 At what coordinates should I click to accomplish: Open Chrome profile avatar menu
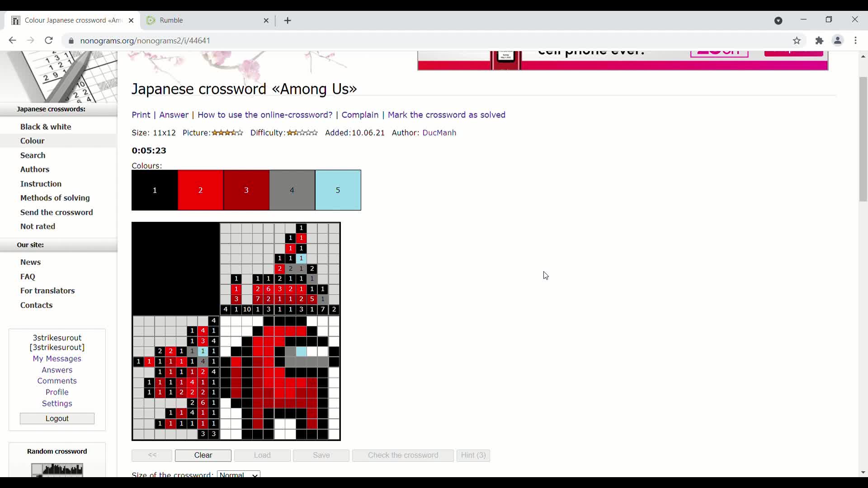point(837,41)
